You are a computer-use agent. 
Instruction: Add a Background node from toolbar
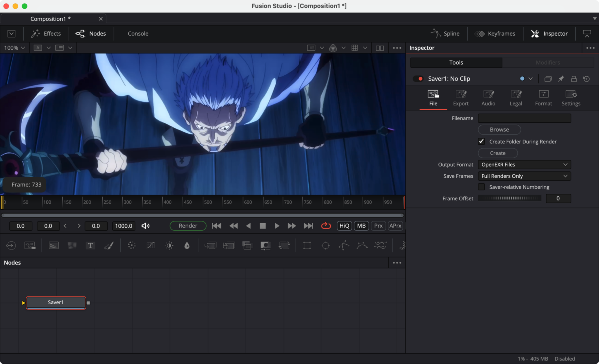point(54,245)
